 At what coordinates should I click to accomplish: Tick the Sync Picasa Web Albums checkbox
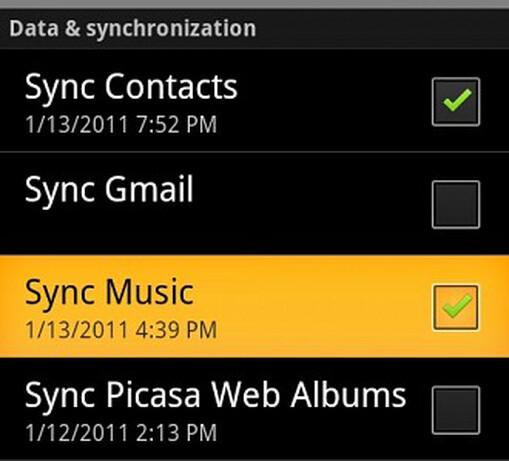coord(456,410)
